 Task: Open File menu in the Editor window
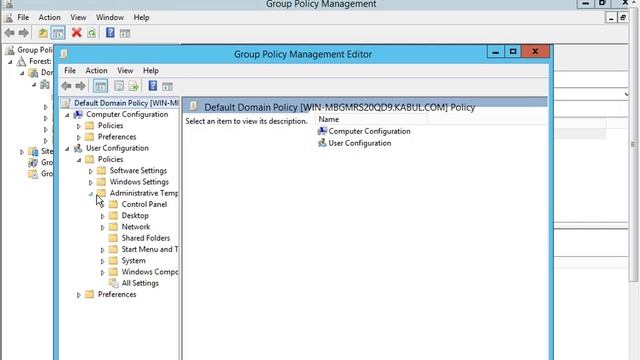click(x=70, y=71)
